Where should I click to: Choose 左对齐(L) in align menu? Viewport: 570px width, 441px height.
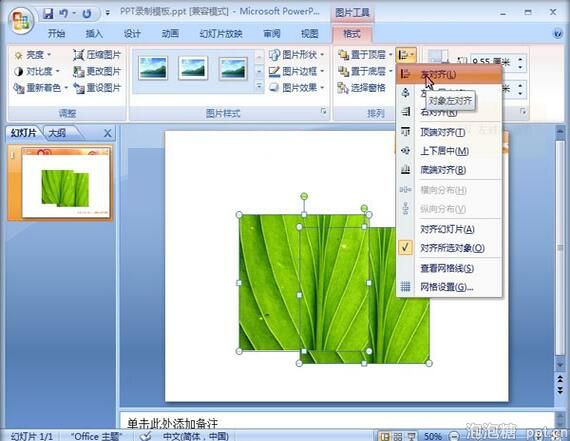click(449, 75)
